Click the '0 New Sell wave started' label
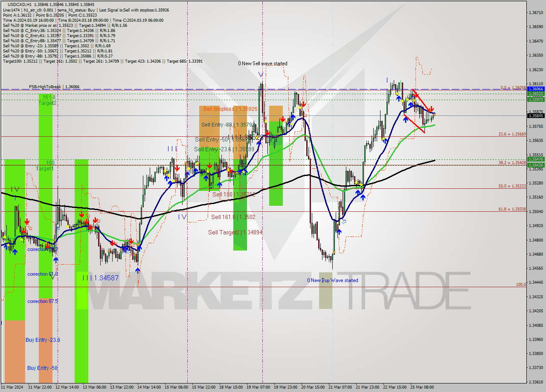Image resolution: width=546 pixels, height=392 pixels. pos(263,63)
